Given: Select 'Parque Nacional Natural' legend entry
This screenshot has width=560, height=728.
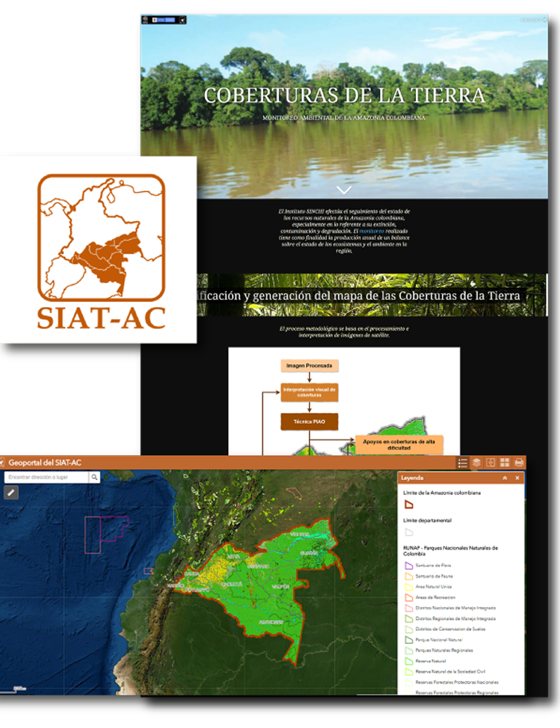Looking at the screenshot, I should tap(433, 640).
